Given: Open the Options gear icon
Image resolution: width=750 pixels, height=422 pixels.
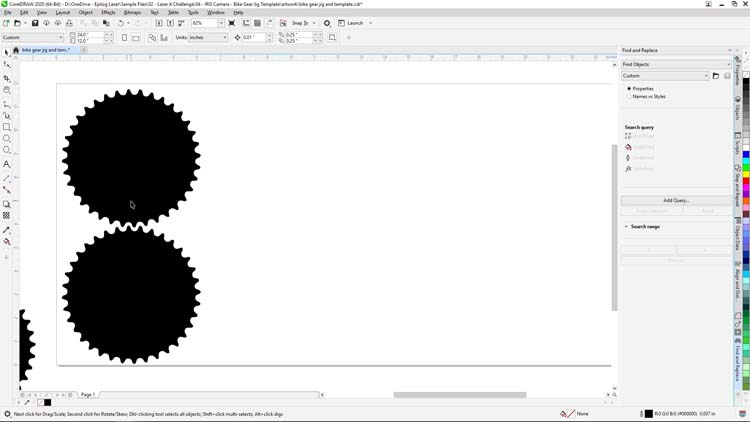Looking at the screenshot, I should [327, 23].
